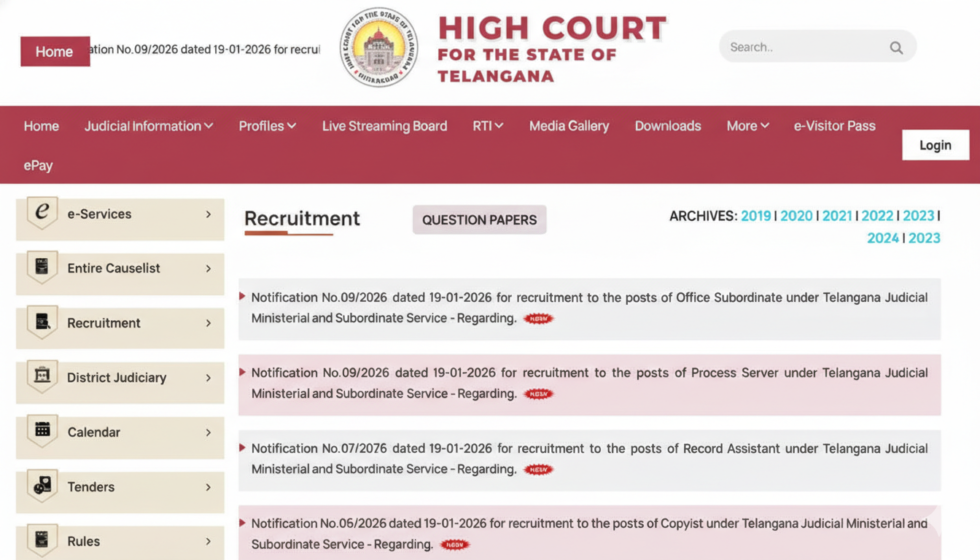Select Tenders sidebar label

[91, 488]
